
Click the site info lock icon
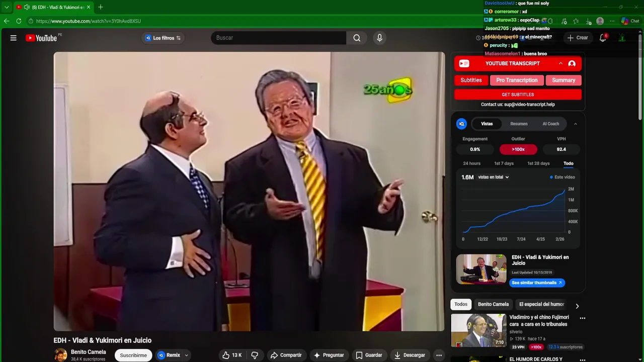pyautogui.click(x=31, y=21)
